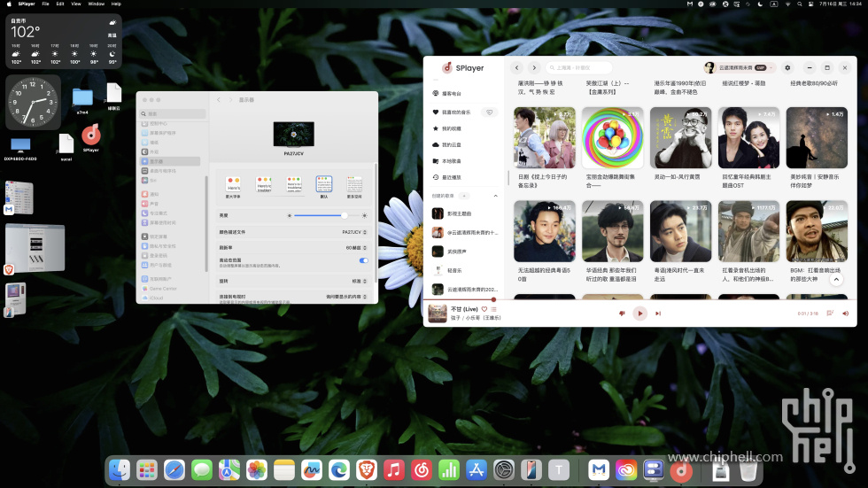Open NetEase Cloud Music from the Dock
This screenshot has height=488, width=868.
422,470
